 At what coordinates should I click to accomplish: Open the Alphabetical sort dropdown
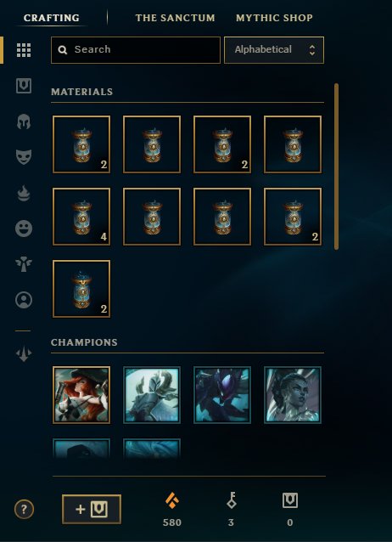point(274,50)
